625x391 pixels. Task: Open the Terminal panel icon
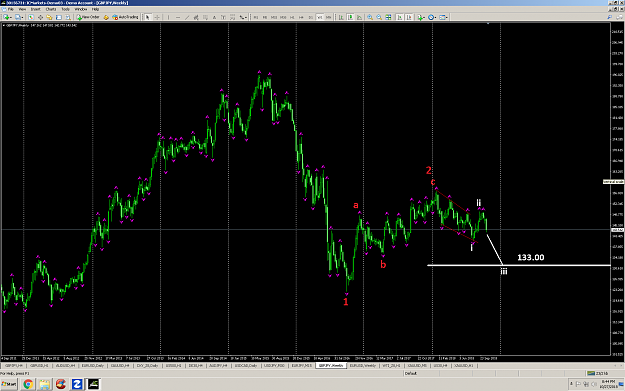pyautogui.click(x=59, y=17)
